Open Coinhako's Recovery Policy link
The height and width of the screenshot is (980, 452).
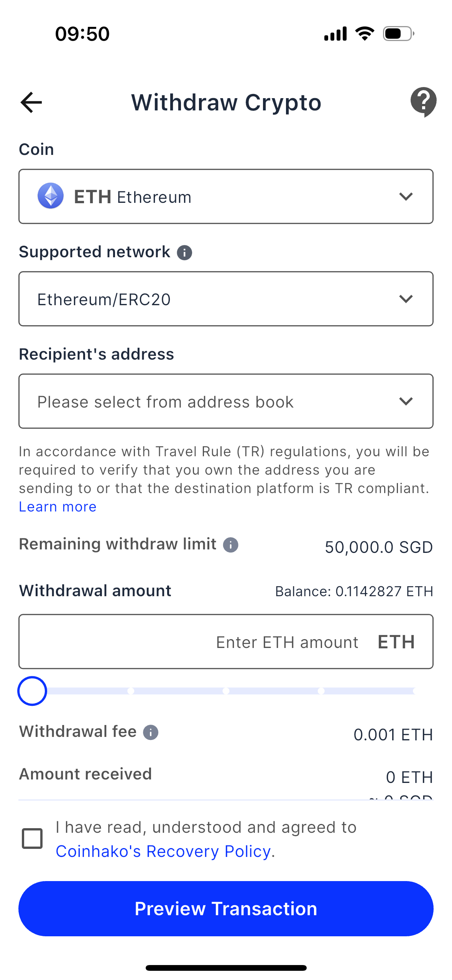(164, 851)
